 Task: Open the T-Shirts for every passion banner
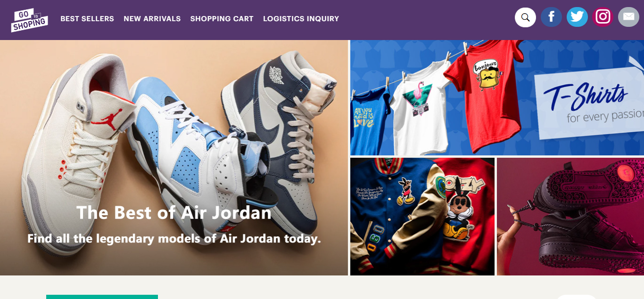(497, 97)
